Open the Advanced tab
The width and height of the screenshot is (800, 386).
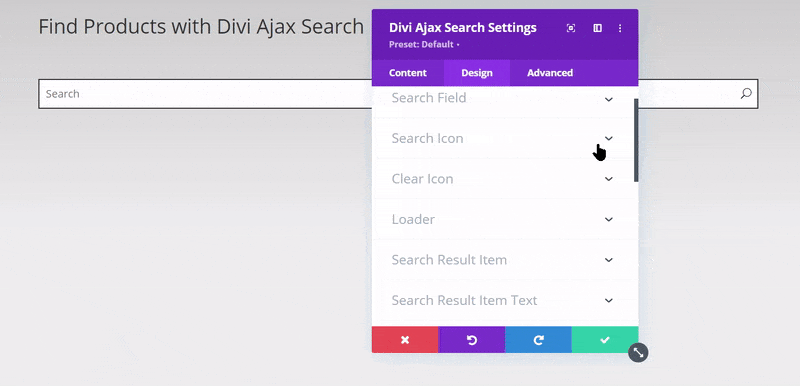(550, 73)
